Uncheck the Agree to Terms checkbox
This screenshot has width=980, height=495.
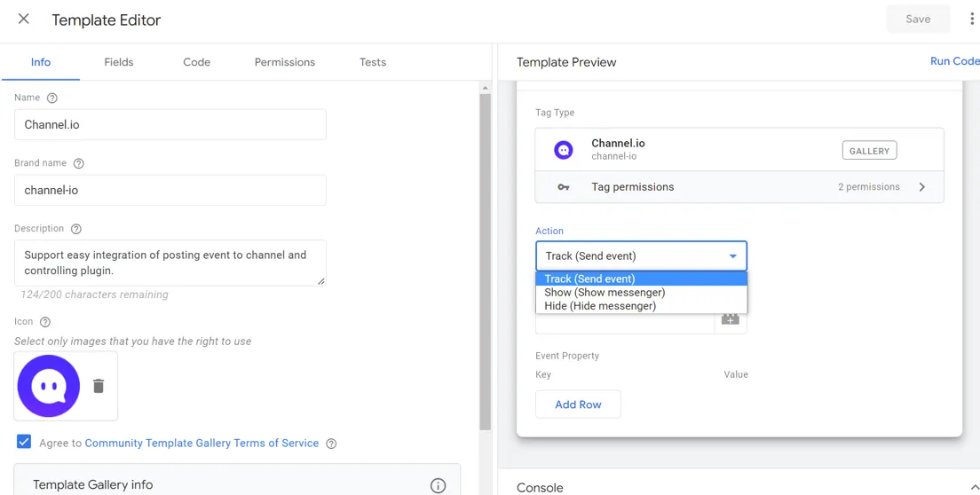pos(24,442)
